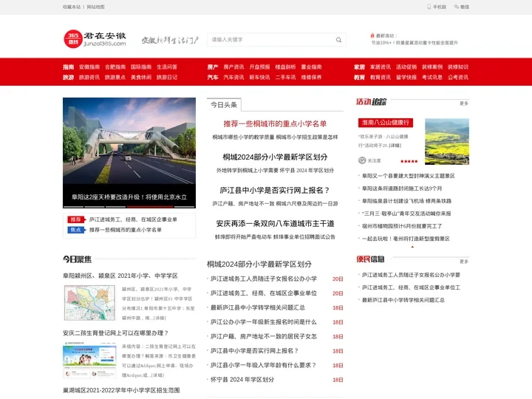Open 最新庐江县中小学转学相关问题汇总 dated 18日
Viewport: 532px width, 399px height.
pos(258,307)
